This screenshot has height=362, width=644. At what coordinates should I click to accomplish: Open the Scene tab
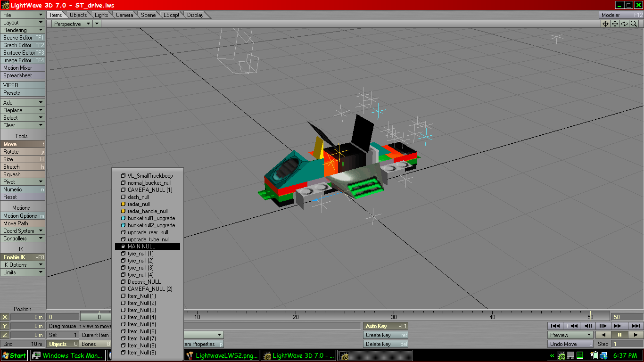pos(148,15)
